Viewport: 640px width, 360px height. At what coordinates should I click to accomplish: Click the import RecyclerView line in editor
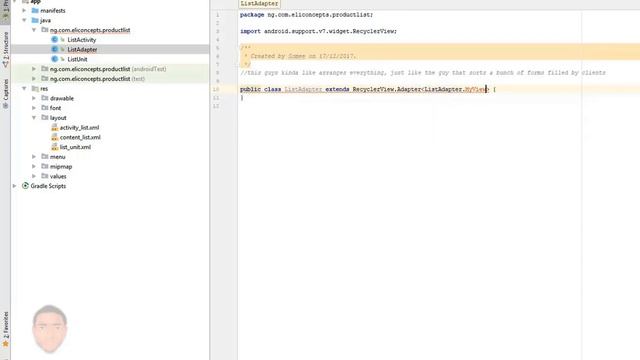tap(318, 31)
